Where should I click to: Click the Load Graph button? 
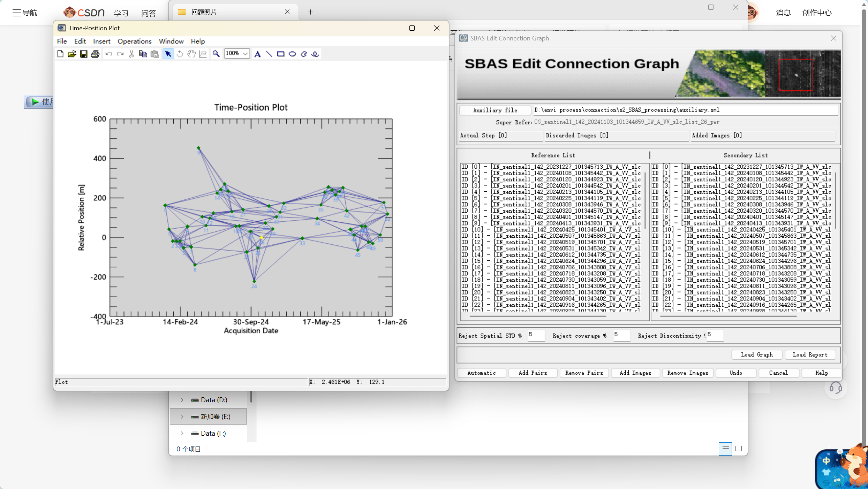tap(756, 354)
